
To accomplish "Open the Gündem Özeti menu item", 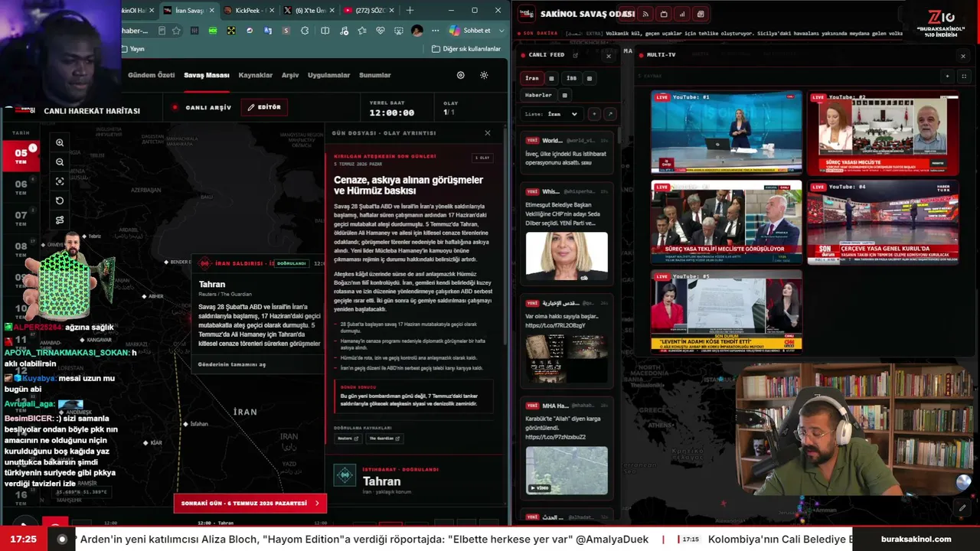I will pyautogui.click(x=152, y=75).
